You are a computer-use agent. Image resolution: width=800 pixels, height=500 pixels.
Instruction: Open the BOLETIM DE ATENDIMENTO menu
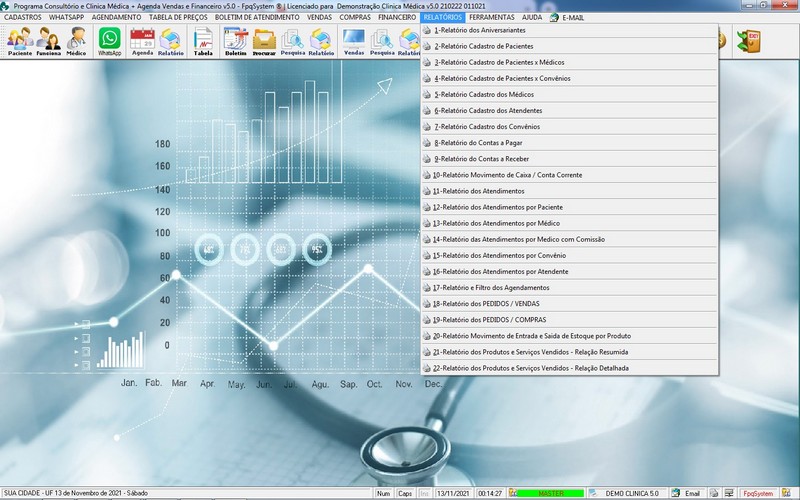pos(257,17)
